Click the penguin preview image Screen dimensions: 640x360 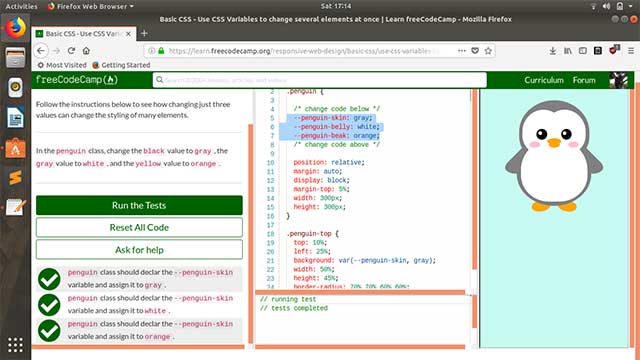click(554, 156)
